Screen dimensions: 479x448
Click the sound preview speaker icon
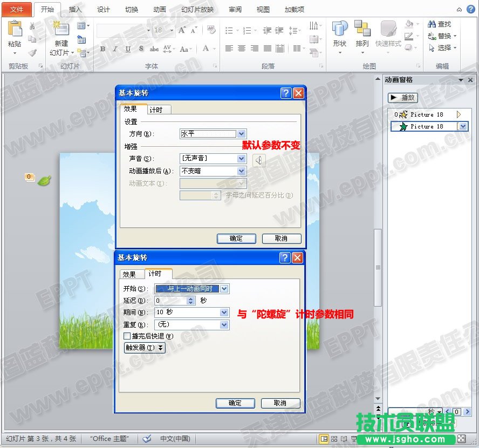point(259,160)
